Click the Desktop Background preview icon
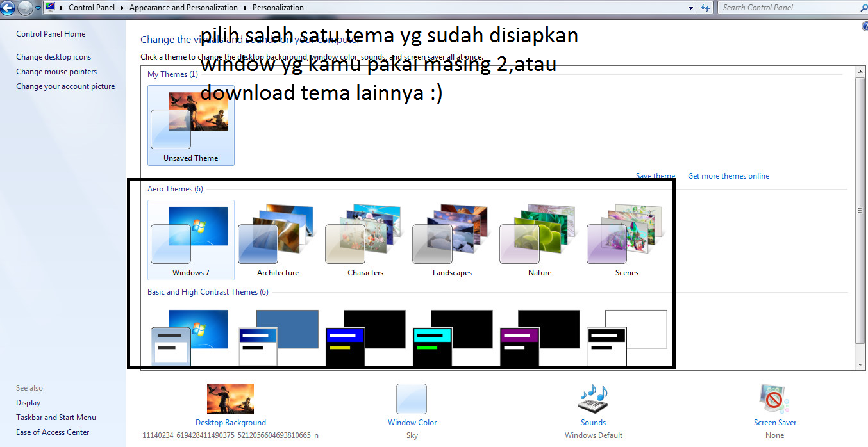Image resolution: width=868 pixels, height=447 pixels. point(230,398)
